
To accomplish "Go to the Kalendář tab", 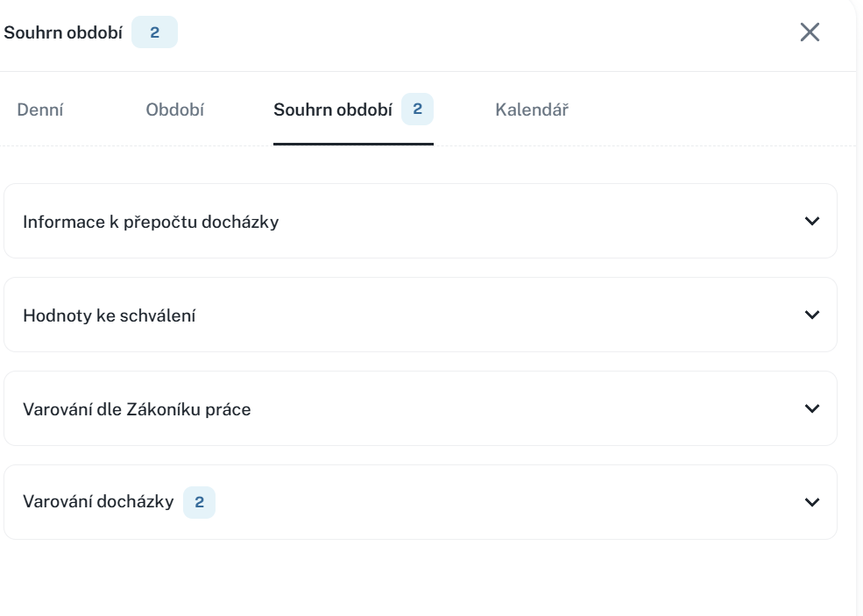I will (x=532, y=110).
